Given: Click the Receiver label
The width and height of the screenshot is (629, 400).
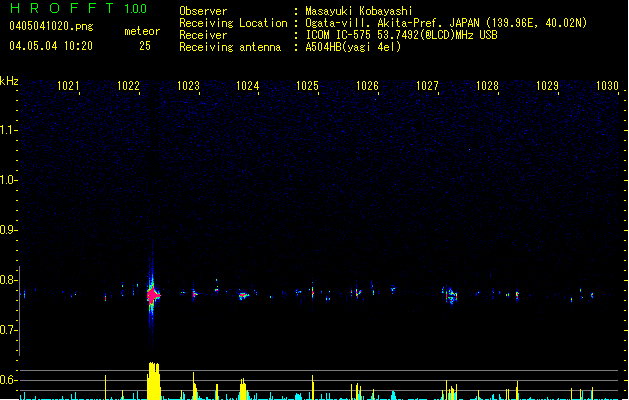Looking at the screenshot, I should coord(203,35).
